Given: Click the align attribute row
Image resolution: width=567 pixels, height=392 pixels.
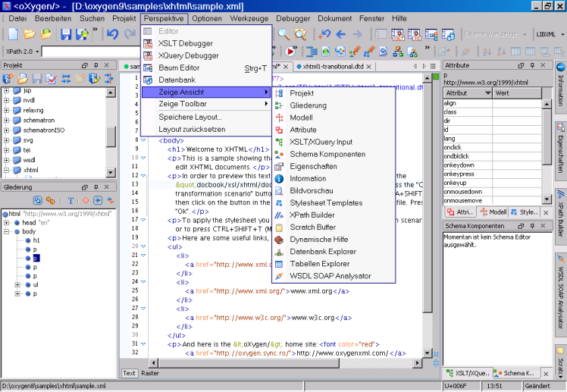Looking at the screenshot, I should click(493, 103).
